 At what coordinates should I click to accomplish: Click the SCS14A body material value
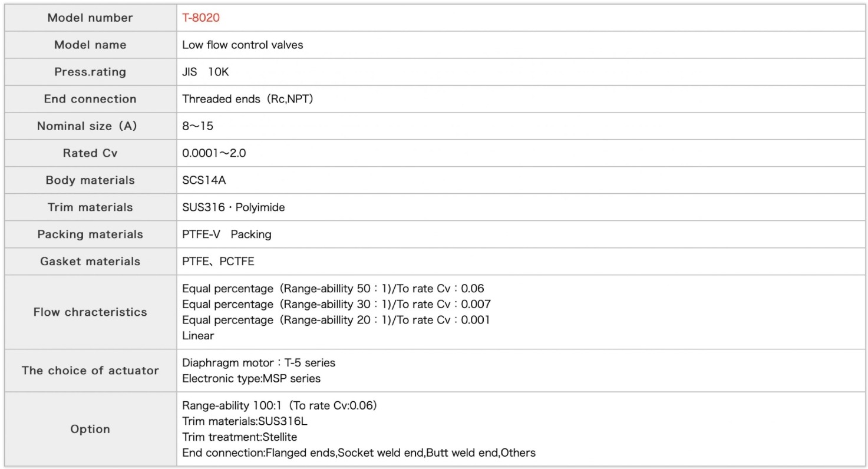(204, 180)
